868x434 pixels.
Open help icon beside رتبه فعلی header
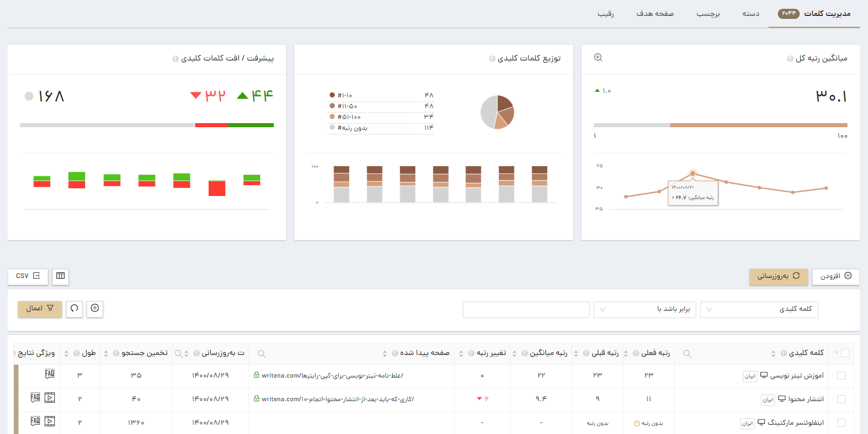(x=636, y=353)
